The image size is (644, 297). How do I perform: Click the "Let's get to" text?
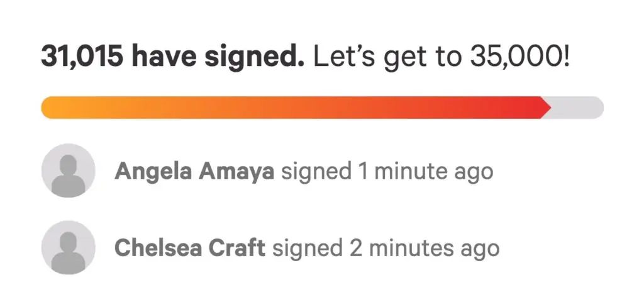(x=389, y=58)
